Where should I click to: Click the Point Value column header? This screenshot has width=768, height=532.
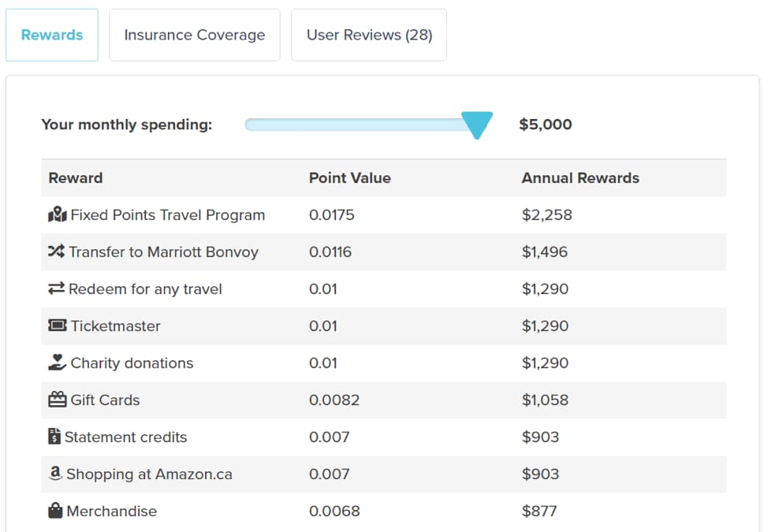(x=350, y=177)
